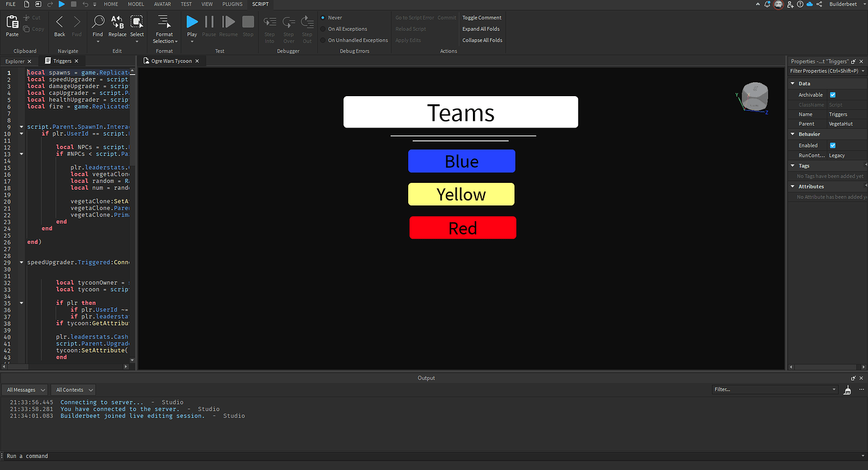This screenshot has width=868, height=470.
Task: Clear the Output window with the broom icon
Action: 847,390
